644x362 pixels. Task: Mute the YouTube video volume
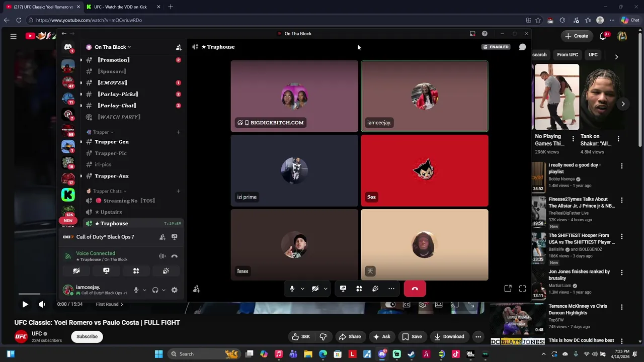click(42, 304)
